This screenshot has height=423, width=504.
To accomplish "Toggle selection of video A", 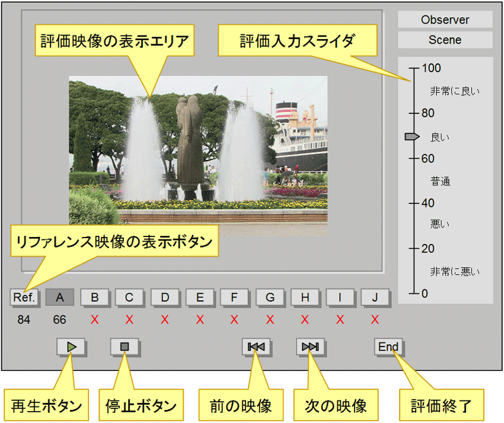I will click(59, 297).
